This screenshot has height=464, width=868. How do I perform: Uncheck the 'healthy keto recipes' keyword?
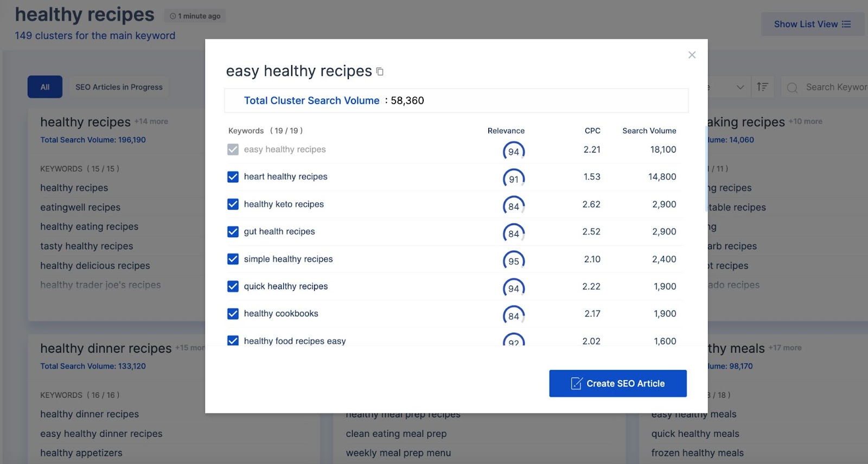pyautogui.click(x=233, y=204)
